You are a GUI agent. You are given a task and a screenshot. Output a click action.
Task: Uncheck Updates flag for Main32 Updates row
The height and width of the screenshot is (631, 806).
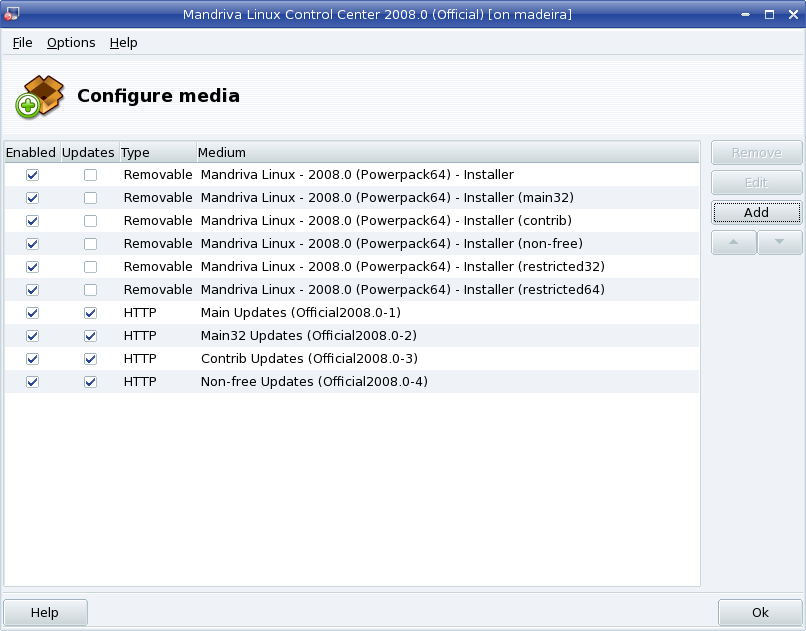[x=90, y=336]
